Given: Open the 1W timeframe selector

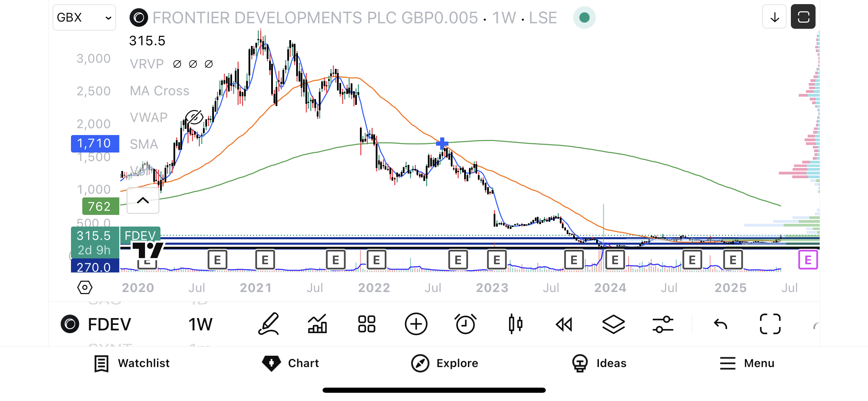Looking at the screenshot, I should (x=201, y=324).
